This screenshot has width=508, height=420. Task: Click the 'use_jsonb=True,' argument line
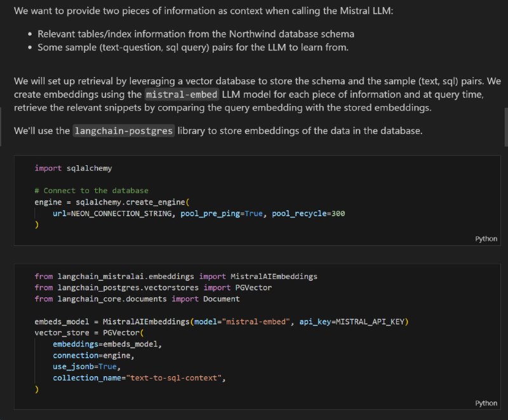click(87, 367)
